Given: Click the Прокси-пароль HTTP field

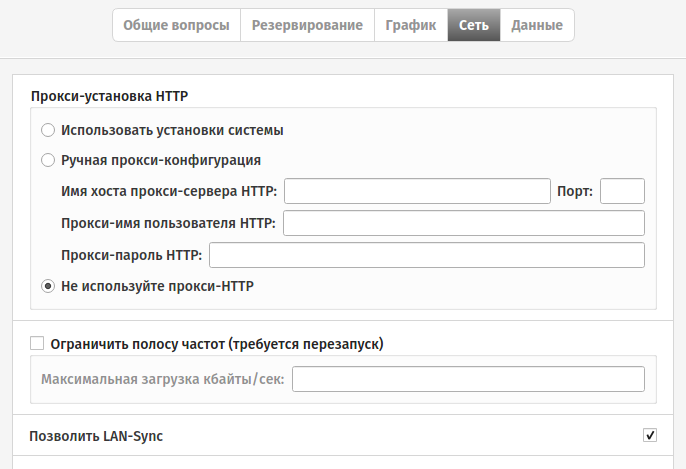Looking at the screenshot, I should (x=427, y=255).
